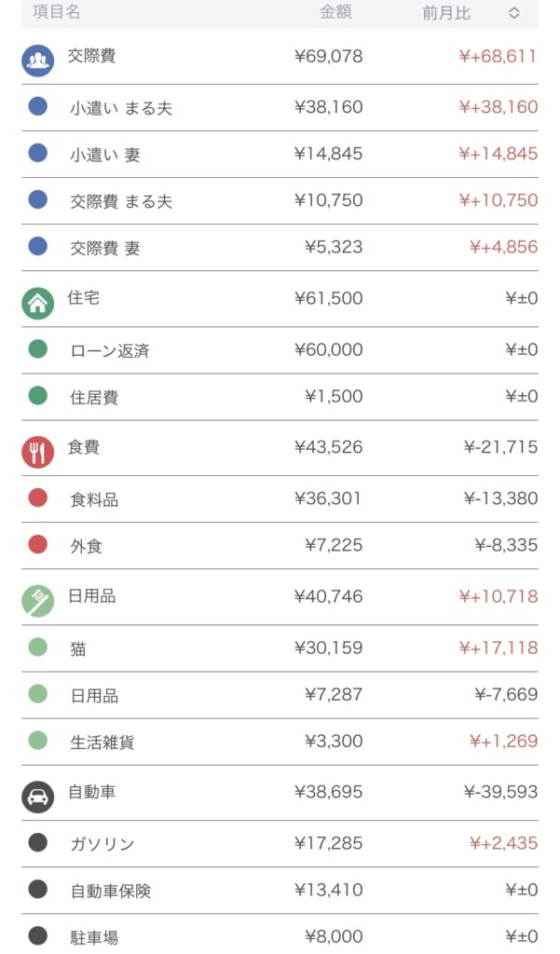Toggle sort arrows beside 前月比 header

click(514, 13)
